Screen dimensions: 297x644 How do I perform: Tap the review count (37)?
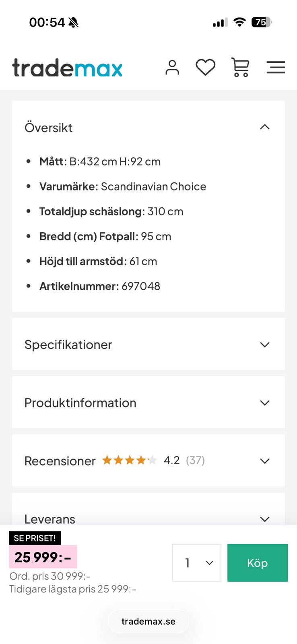tap(195, 460)
